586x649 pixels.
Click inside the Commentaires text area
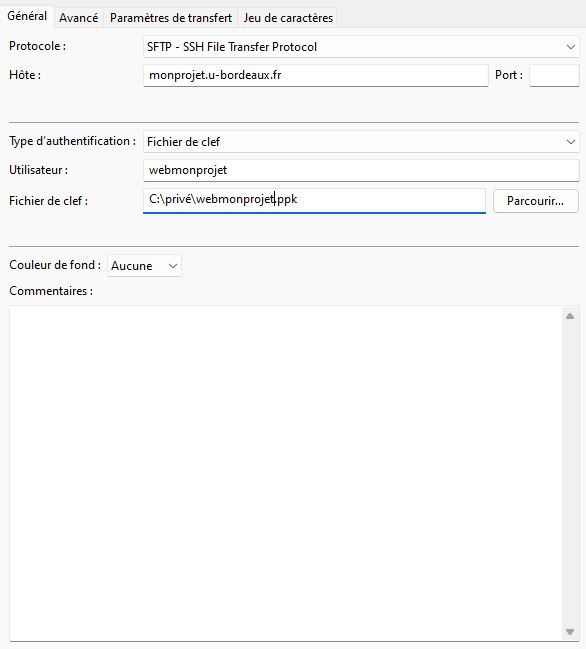(286, 474)
